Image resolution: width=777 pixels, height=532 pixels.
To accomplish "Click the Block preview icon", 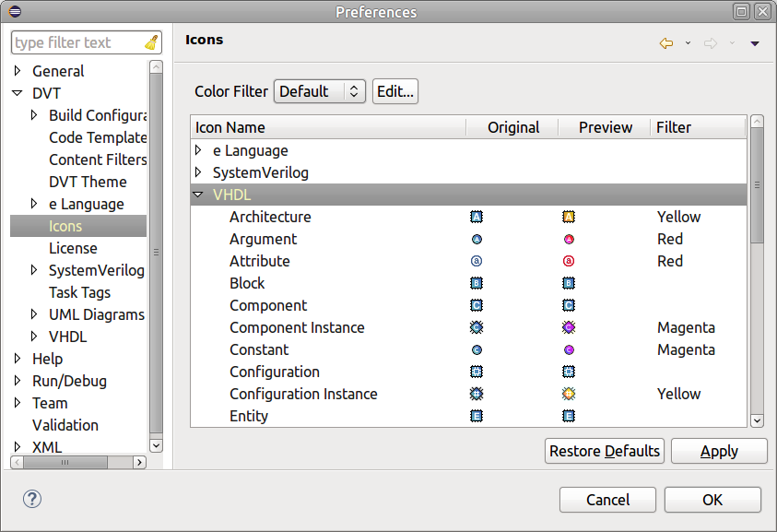I will pos(569,283).
